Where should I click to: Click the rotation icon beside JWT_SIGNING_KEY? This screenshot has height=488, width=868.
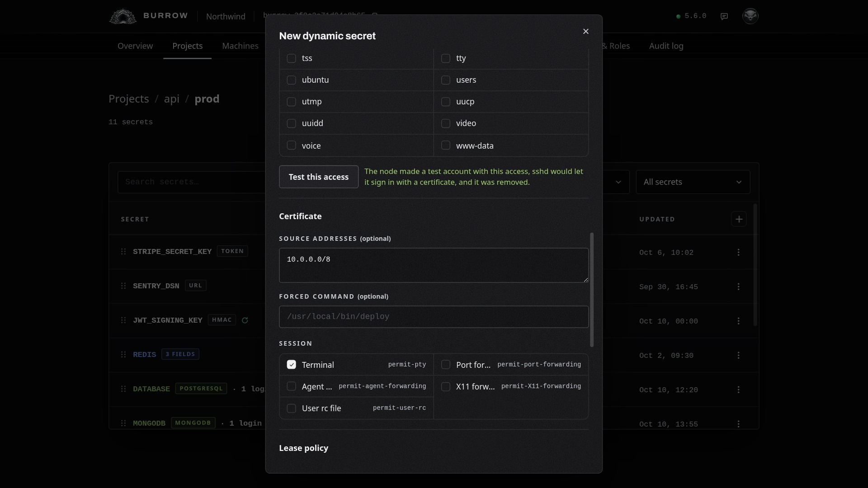pyautogui.click(x=245, y=320)
